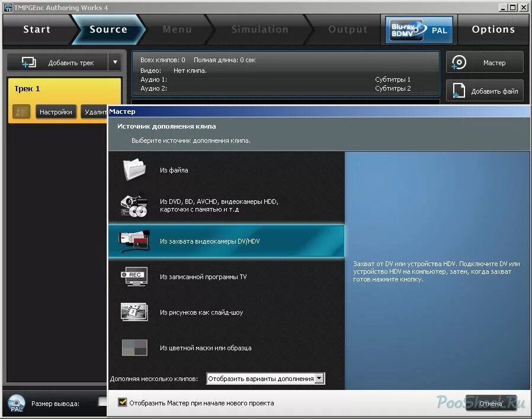Click the Трек 1 thumbnail icon button
Image resolution: width=532 pixels, height=419 pixels.
[21, 111]
